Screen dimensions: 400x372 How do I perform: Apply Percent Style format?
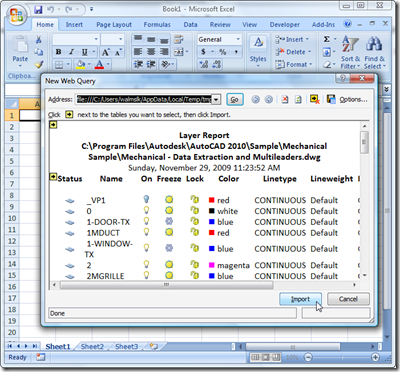click(x=222, y=52)
